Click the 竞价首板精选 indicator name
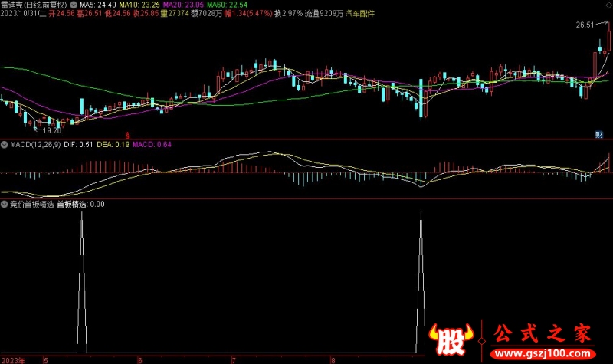The height and width of the screenshot is (364, 613). point(31,204)
